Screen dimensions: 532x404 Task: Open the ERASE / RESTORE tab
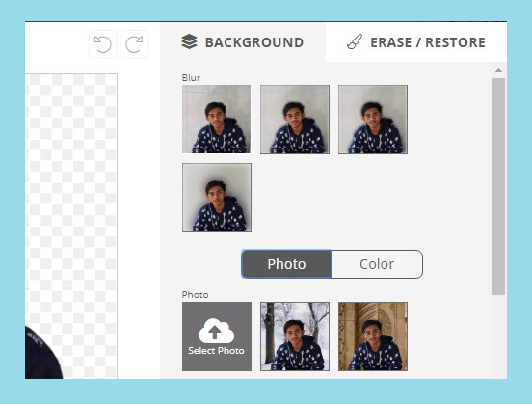[416, 42]
